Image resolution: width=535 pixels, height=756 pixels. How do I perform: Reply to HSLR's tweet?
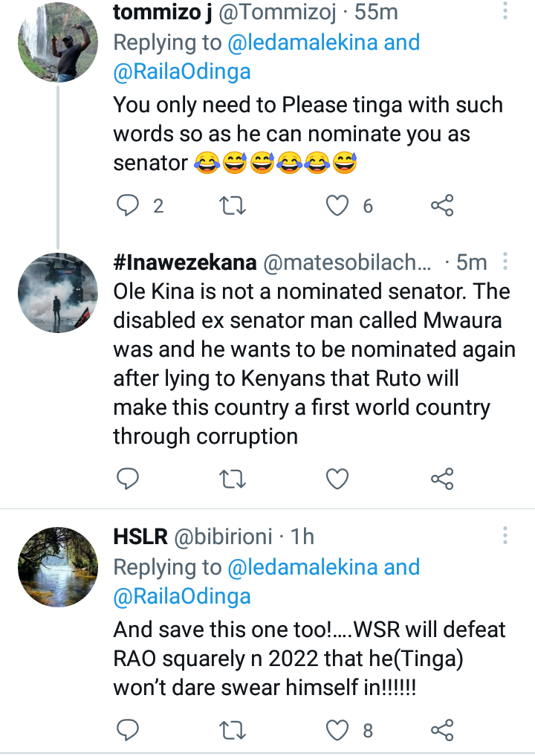click(x=128, y=730)
